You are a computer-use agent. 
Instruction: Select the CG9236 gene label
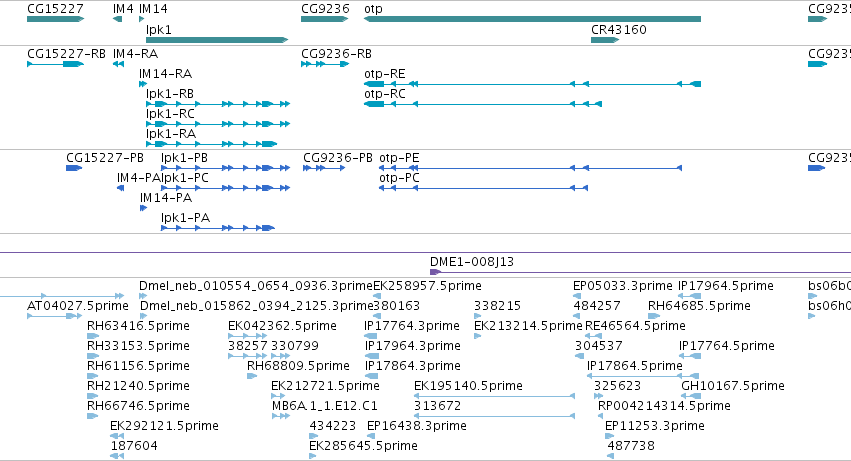325,9
